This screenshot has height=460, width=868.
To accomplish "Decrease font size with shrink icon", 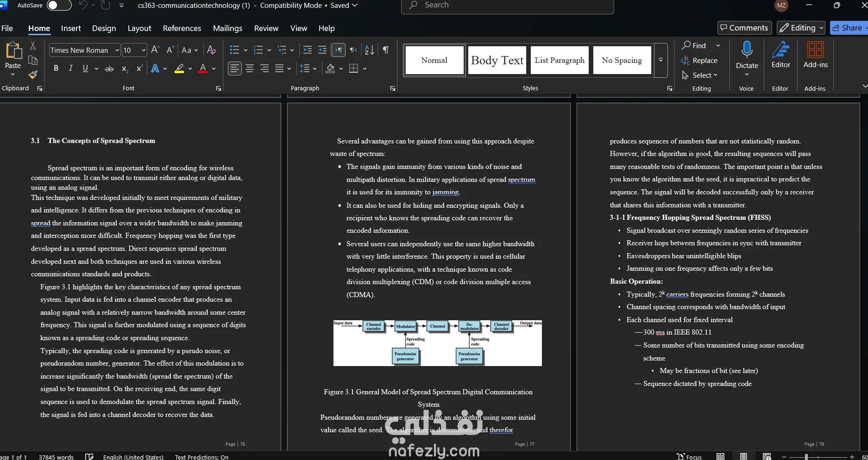I will tap(170, 50).
